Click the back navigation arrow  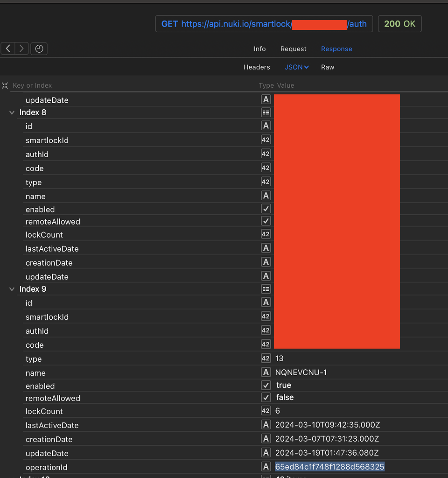click(8, 49)
